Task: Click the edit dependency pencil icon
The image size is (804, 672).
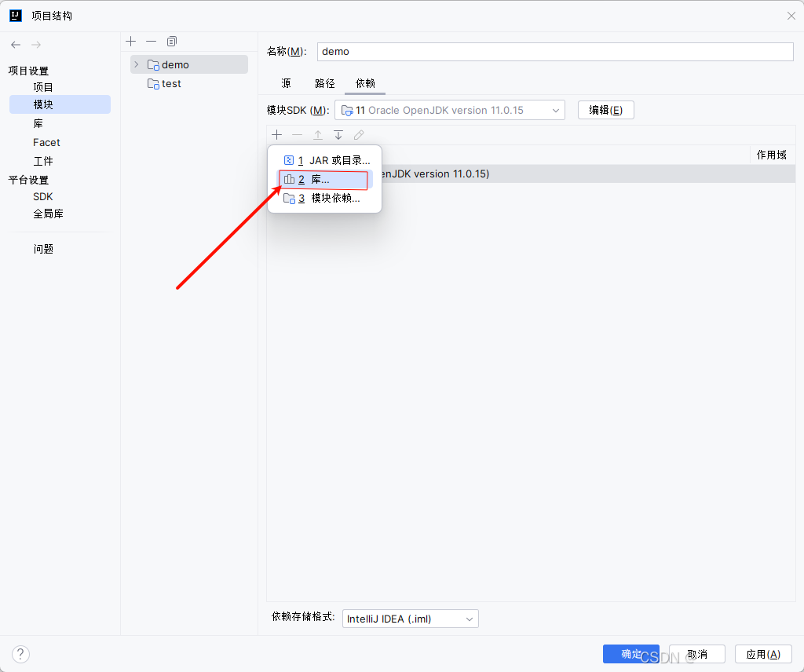Action: tap(359, 134)
